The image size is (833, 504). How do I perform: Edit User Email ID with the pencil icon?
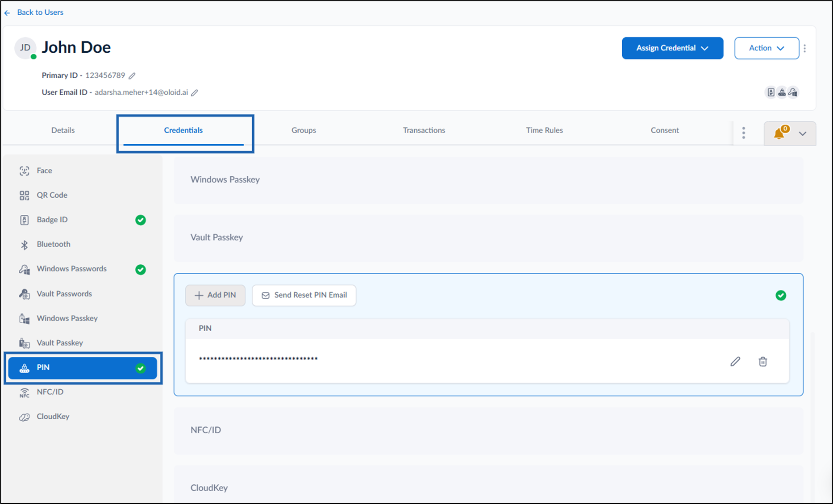coord(195,93)
